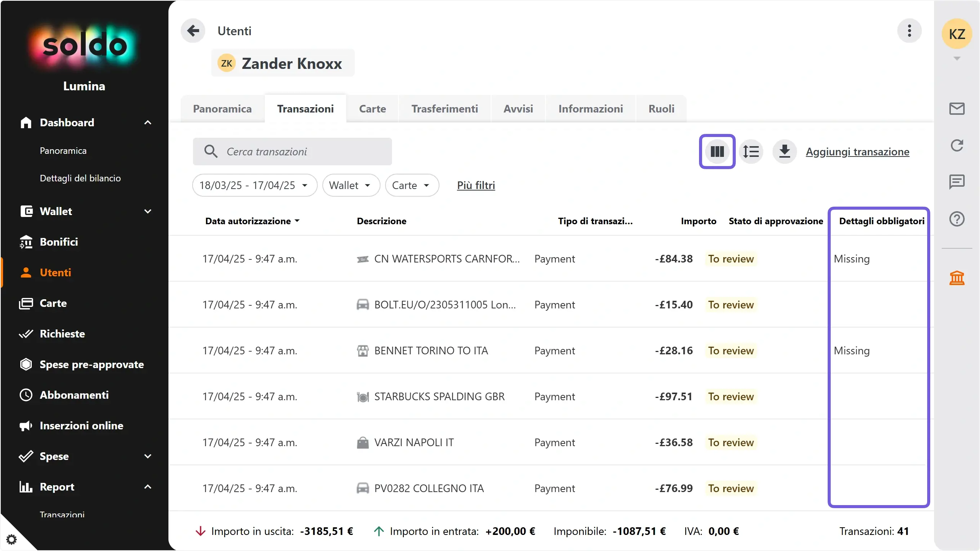Click the Soldo logo
Image resolution: width=980 pixels, height=551 pixels.
84,46
